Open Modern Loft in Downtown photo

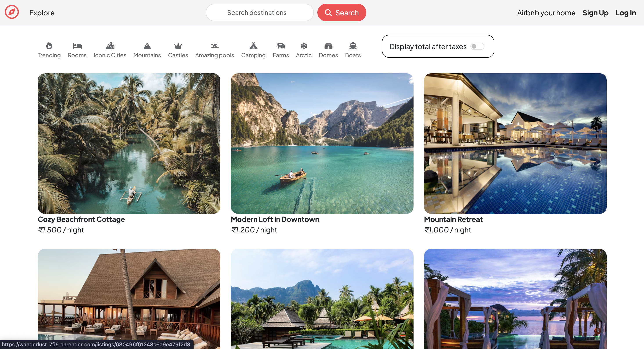click(x=322, y=144)
